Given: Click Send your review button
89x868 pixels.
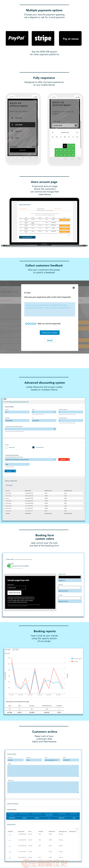Looking at the screenshot, I should [x=50, y=333].
